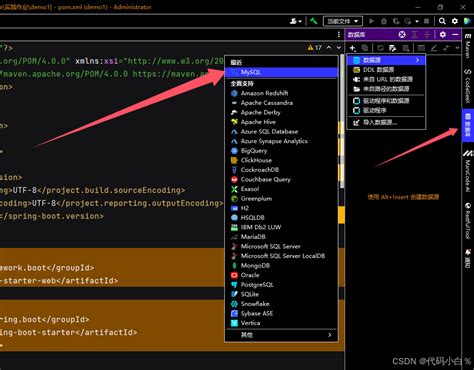Click the refresh icon in database toolbar

tap(380, 48)
